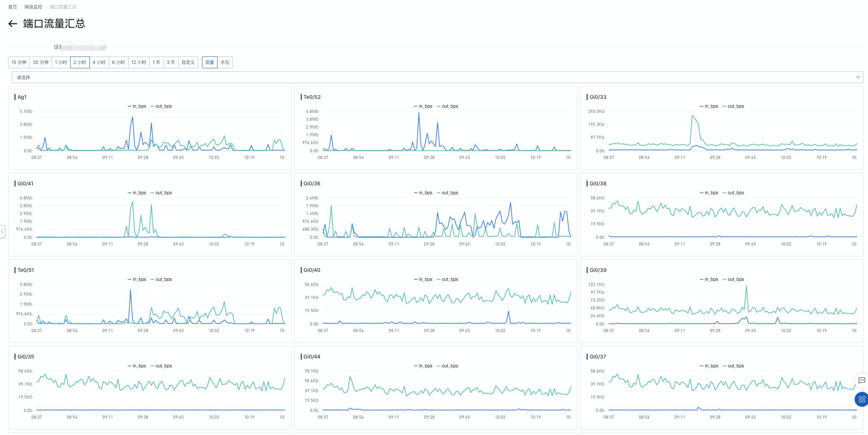868x435 pixels.
Task: Click the Gi0/39 chart title
Action: coord(598,270)
